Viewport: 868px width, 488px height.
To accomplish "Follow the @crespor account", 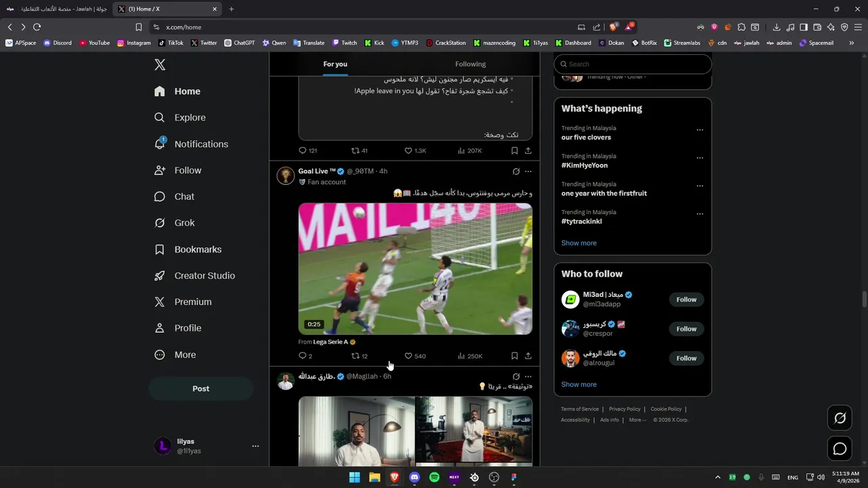I will tap(686, 329).
